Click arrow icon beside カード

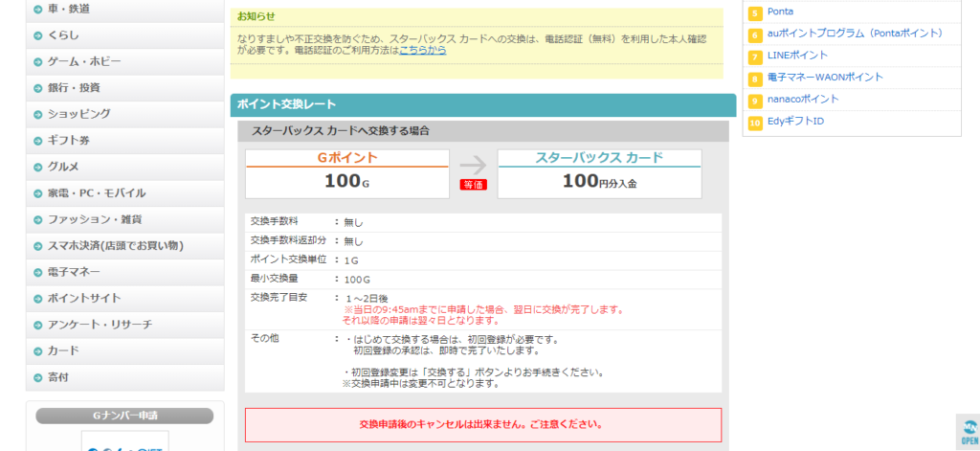click(38, 351)
